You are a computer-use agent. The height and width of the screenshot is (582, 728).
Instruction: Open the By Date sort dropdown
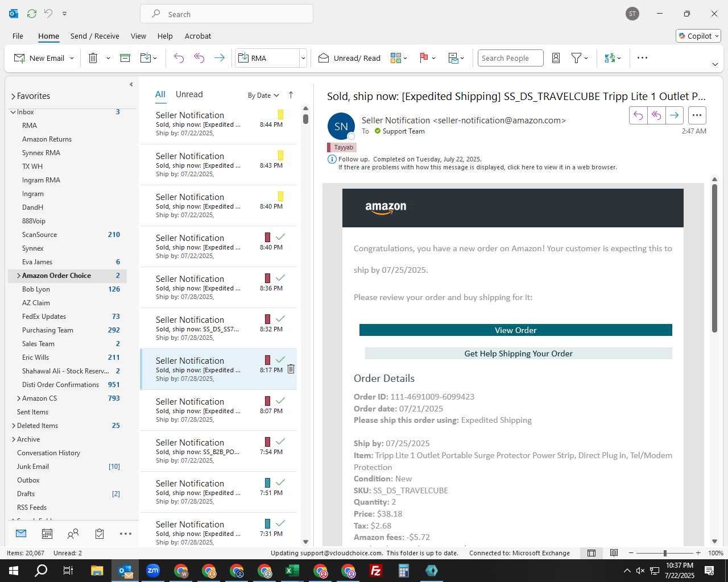pos(263,95)
